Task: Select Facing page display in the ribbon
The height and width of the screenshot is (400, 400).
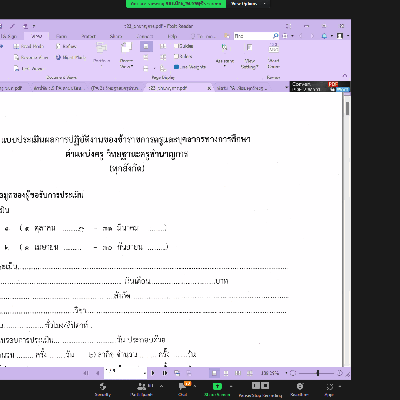Action: [x=163, y=46]
